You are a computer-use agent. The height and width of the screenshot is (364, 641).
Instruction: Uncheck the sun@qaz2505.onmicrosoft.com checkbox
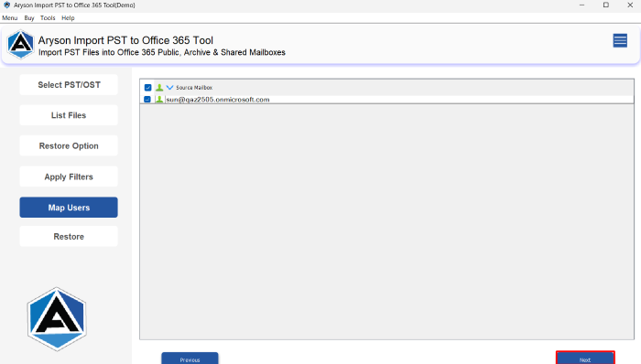pos(147,99)
